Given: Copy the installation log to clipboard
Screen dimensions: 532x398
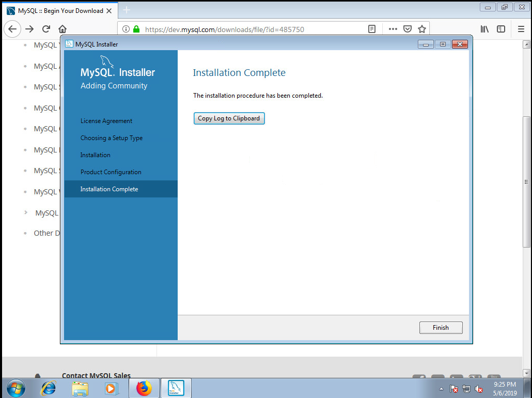Looking at the screenshot, I should coord(229,118).
